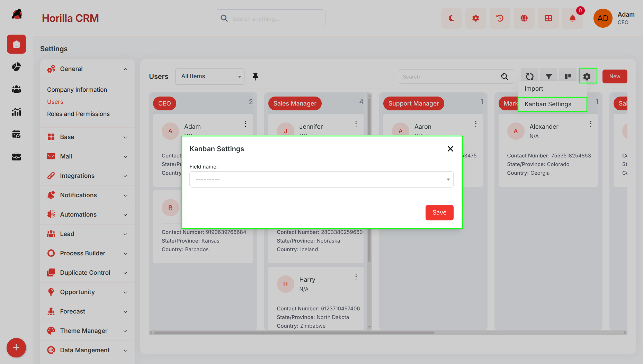The image size is (643, 364).
Task: Pin the current Users view
Action: click(255, 76)
